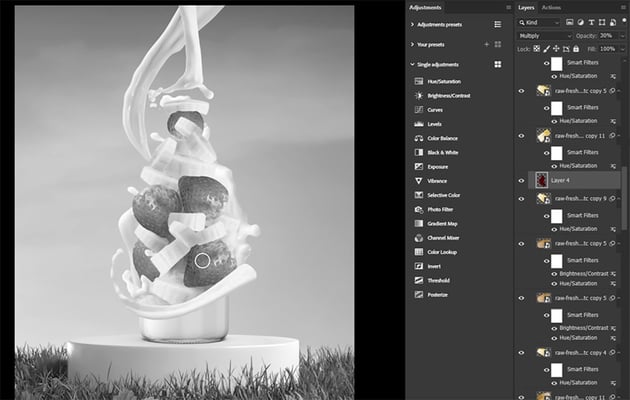The height and width of the screenshot is (400, 630).
Task: Filter layers by pixel layers
Action: click(569, 22)
